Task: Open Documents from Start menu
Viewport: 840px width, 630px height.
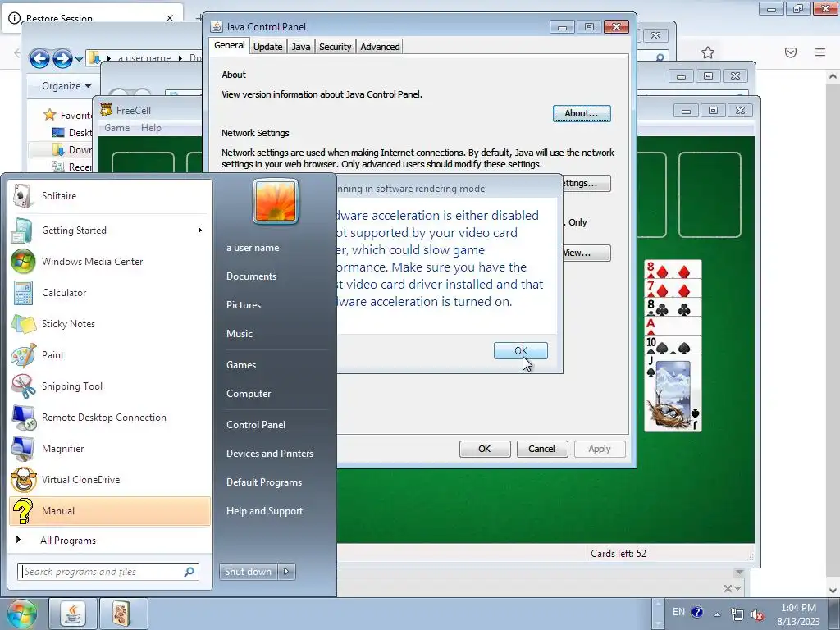Action: [x=251, y=276]
